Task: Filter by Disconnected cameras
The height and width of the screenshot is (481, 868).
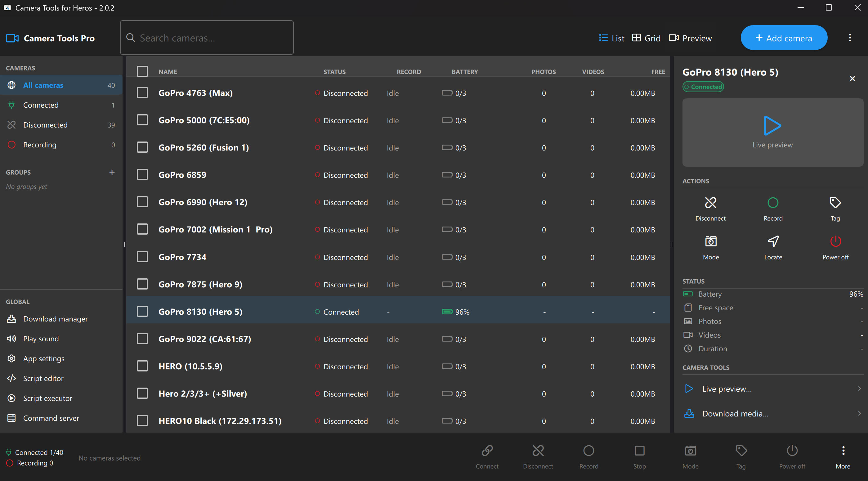Action: (61, 125)
